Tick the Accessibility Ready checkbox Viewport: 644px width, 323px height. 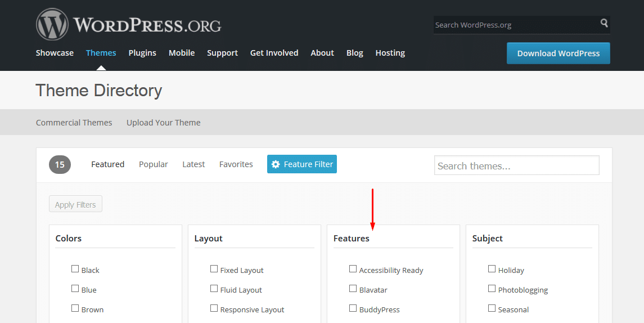point(353,269)
